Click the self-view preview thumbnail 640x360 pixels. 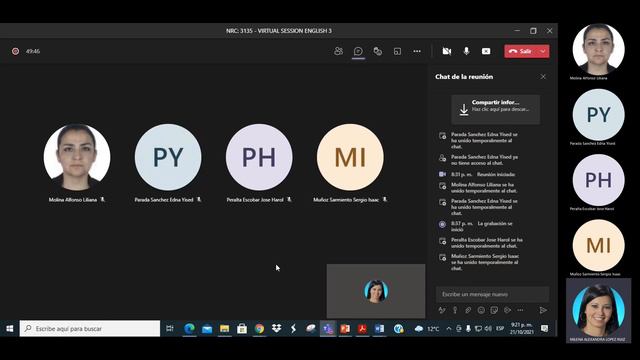[376, 291]
